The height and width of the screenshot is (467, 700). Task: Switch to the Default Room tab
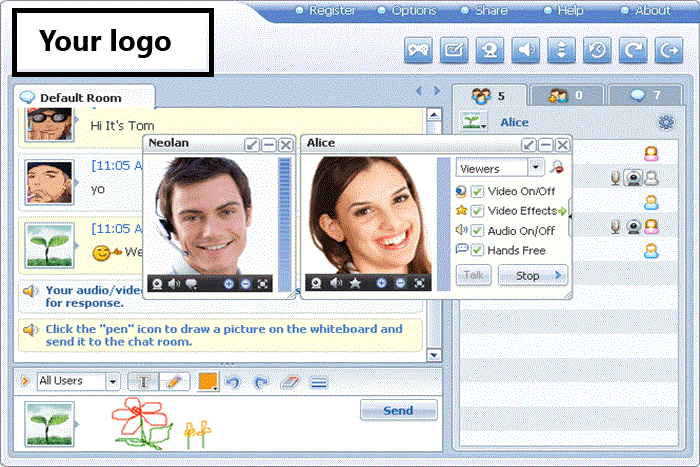coord(80,98)
